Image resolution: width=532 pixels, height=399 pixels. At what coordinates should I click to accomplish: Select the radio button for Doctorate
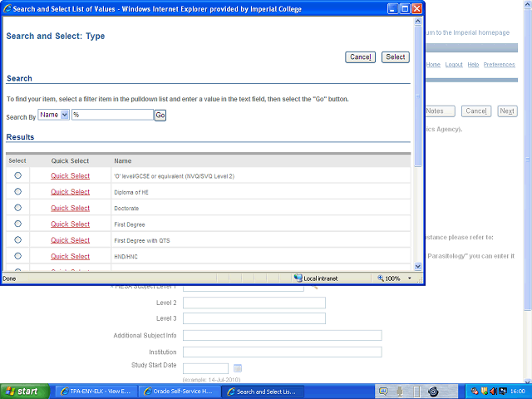[x=18, y=208]
